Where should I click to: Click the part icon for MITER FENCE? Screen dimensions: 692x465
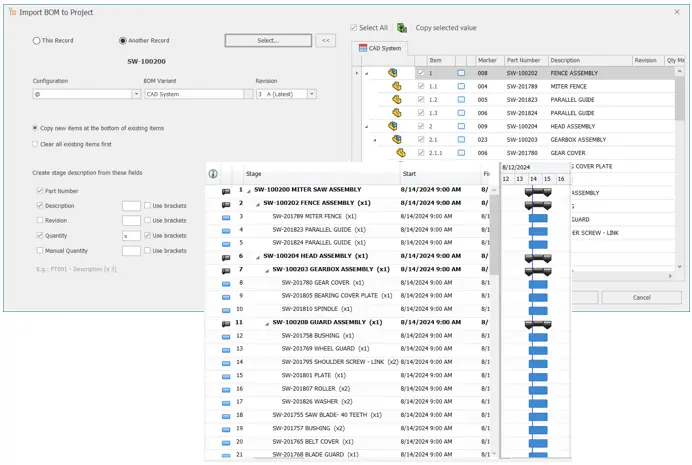point(397,87)
